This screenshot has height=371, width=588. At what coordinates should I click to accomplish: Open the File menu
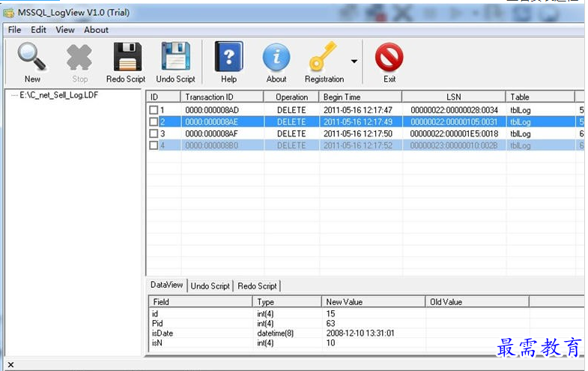tap(15, 30)
